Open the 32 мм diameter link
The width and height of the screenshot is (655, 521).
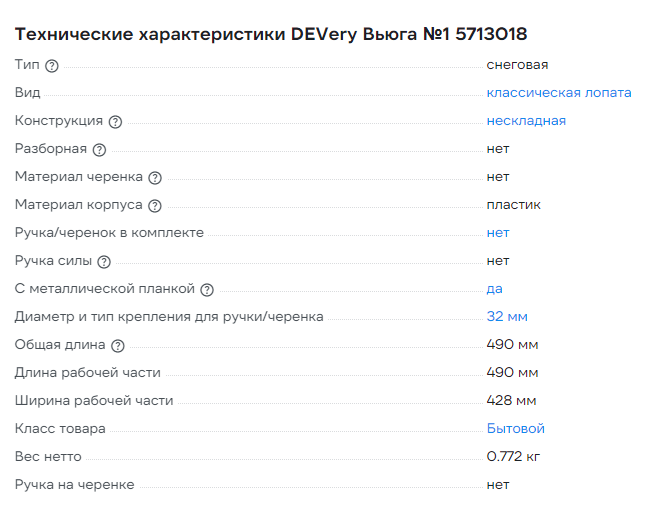click(507, 317)
